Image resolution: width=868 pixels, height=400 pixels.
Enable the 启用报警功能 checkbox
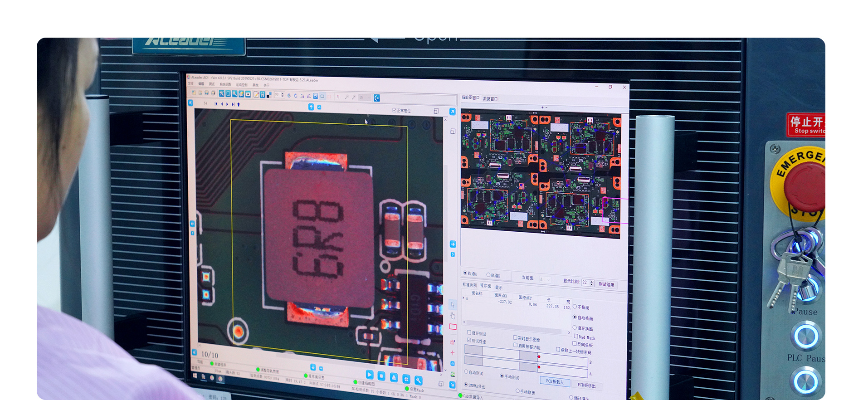coord(515,345)
